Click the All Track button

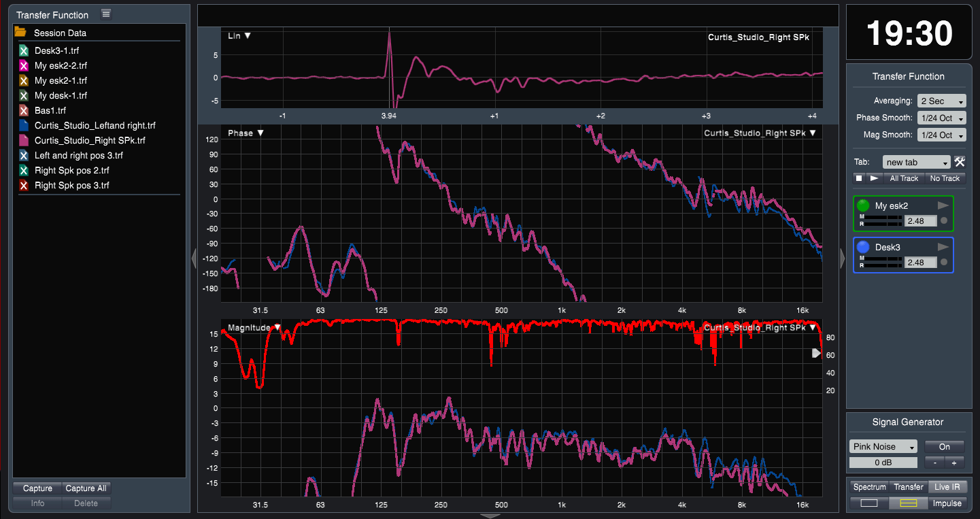coord(904,178)
